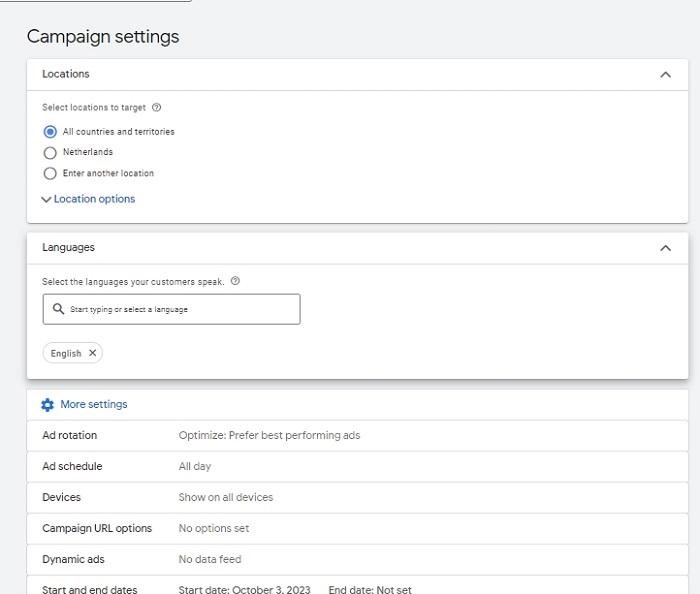This screenshot has height=594, width=700.
Task: Open the Dynamic ads setting row
Action: coord(357,560)
